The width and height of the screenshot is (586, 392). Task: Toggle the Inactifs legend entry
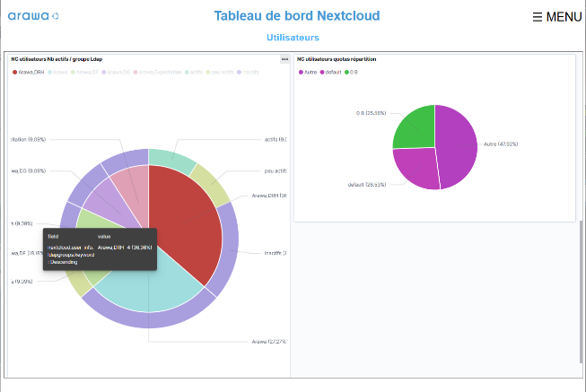248,72
